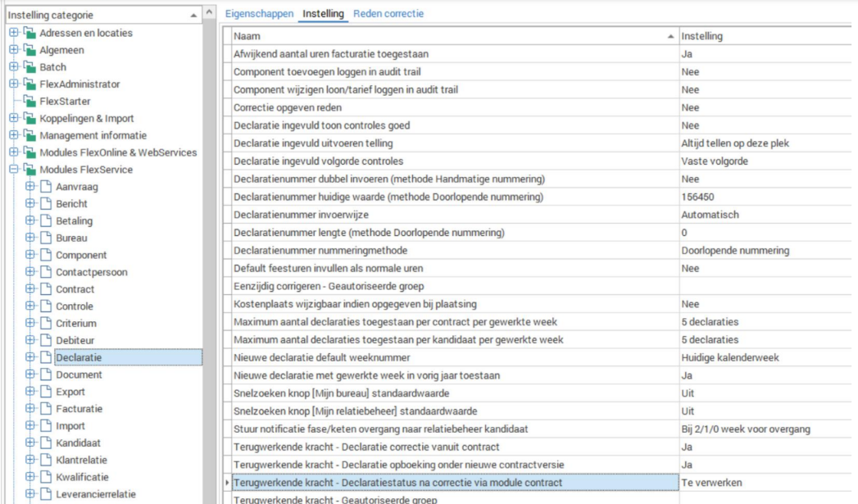Click the FlexStarter folder icon
Image resolution: width=858 pixels, height=504 pixels.
coord(28,102)
